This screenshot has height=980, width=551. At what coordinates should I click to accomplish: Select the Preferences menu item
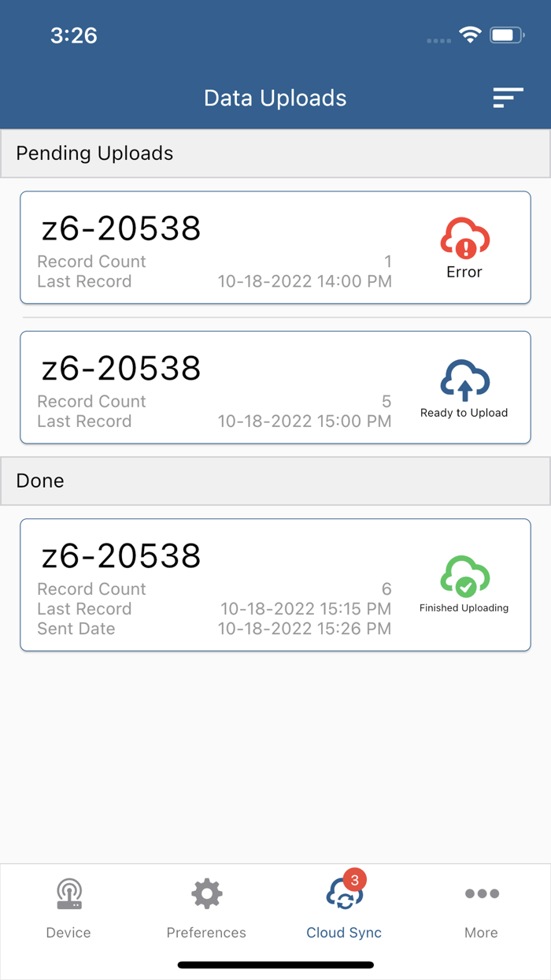(x=206, y=910)
